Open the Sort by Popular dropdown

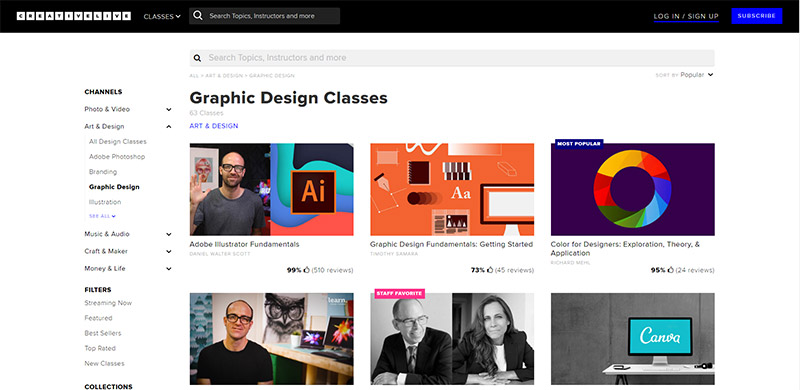[x=684, y=75]
